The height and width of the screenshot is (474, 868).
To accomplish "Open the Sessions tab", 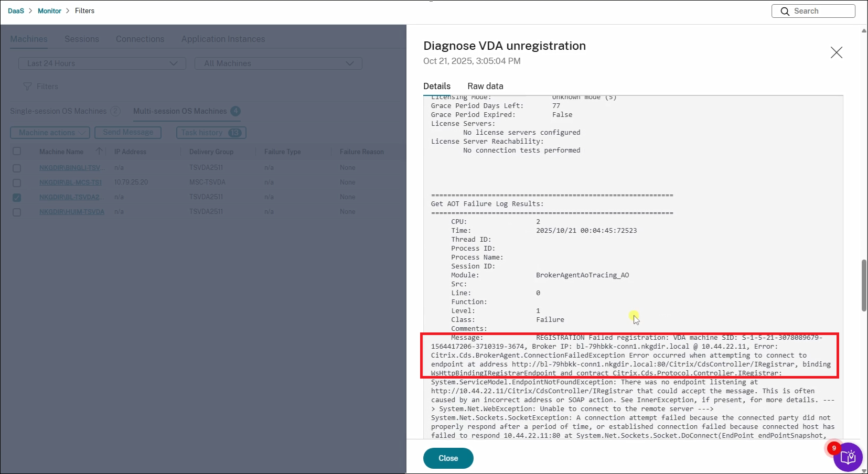I will (x=82, y=39).
